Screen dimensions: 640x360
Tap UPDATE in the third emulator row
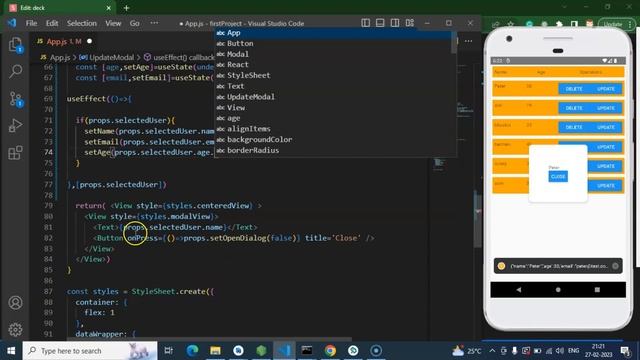(x=606, y=127)
